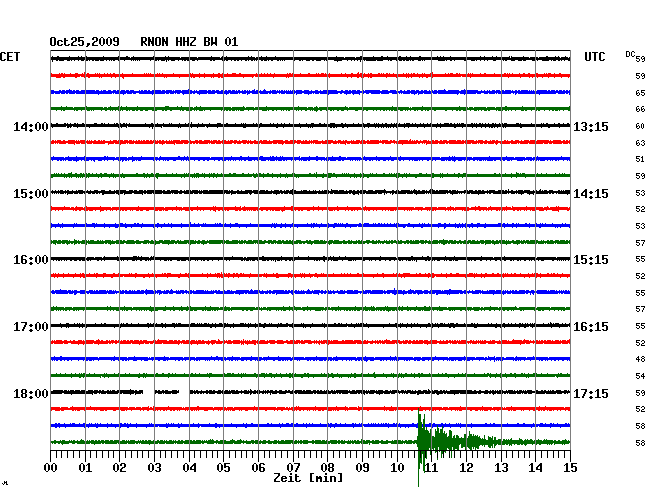Click the DC column header
This screenshot has width=650, height=494.
(630, 54)
